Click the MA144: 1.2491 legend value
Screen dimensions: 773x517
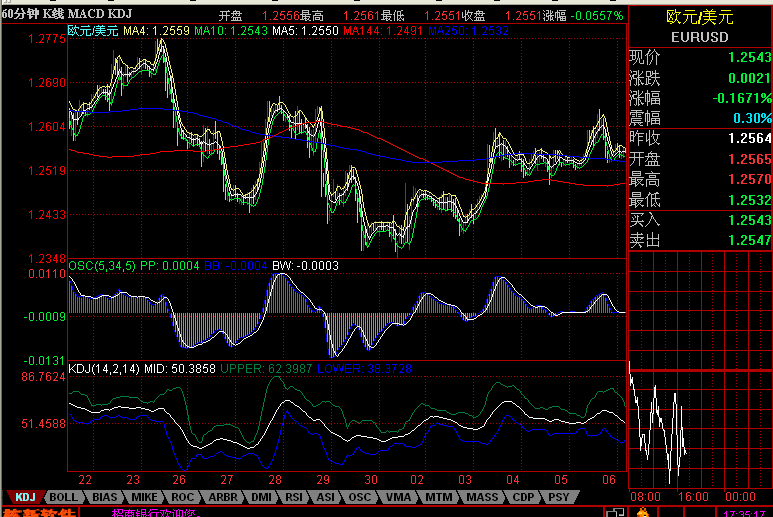coord(383,31)
